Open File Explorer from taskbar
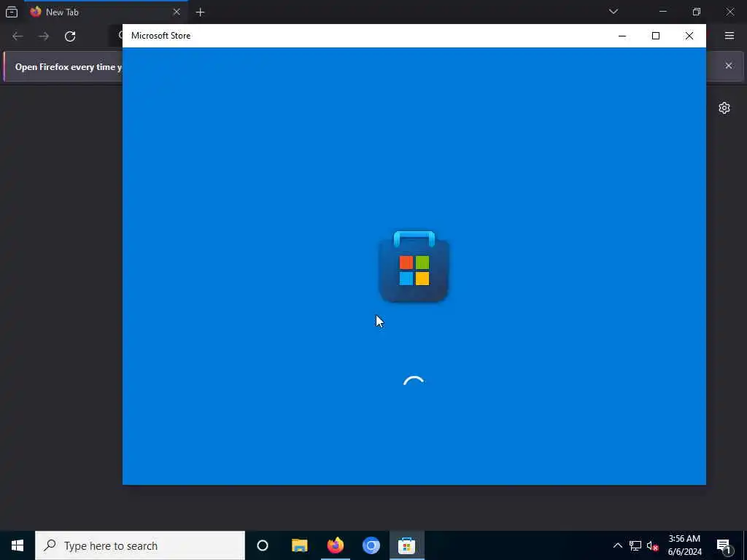The width and height of the screenshot is (747, 560). (300, 545)
